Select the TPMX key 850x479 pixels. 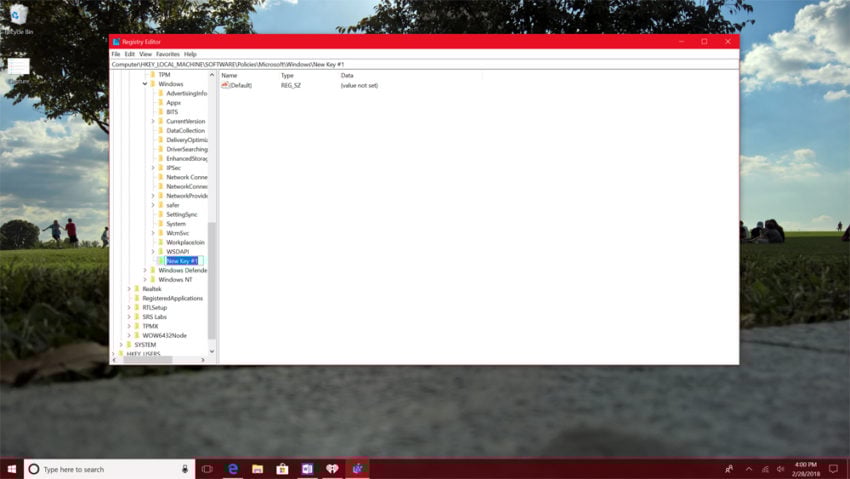point(150,326)
